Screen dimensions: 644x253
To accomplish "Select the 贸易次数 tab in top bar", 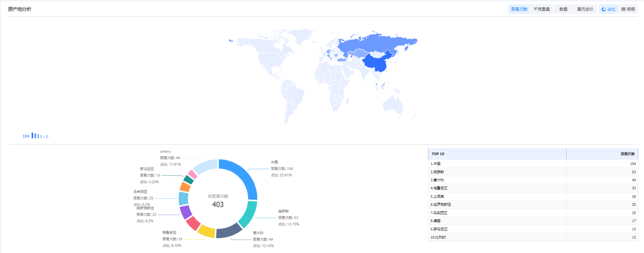I will click(519, 9).
